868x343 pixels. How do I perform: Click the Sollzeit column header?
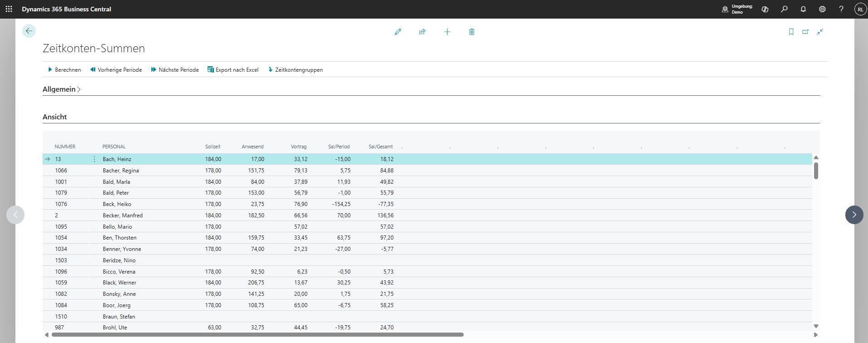pyautogui.click(x=213, y=147)
